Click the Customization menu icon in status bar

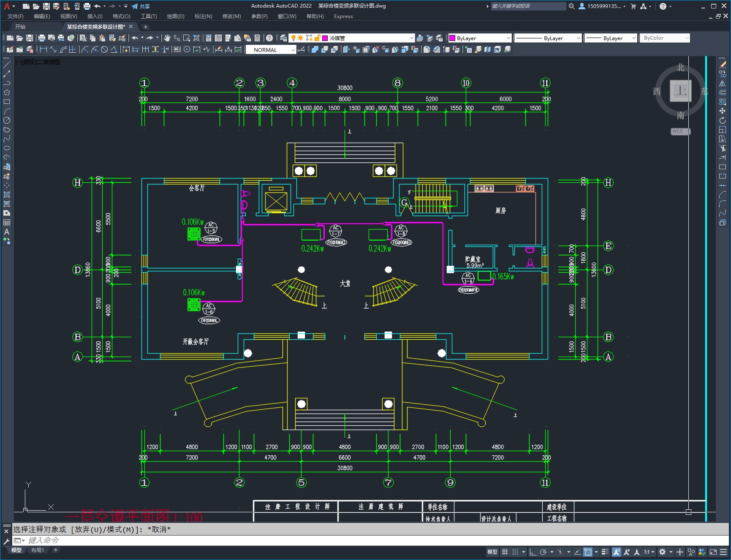tap(723, 552)
